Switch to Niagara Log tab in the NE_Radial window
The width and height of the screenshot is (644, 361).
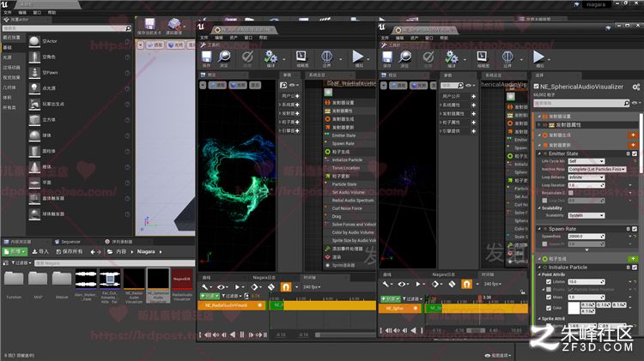coord(264,277)
